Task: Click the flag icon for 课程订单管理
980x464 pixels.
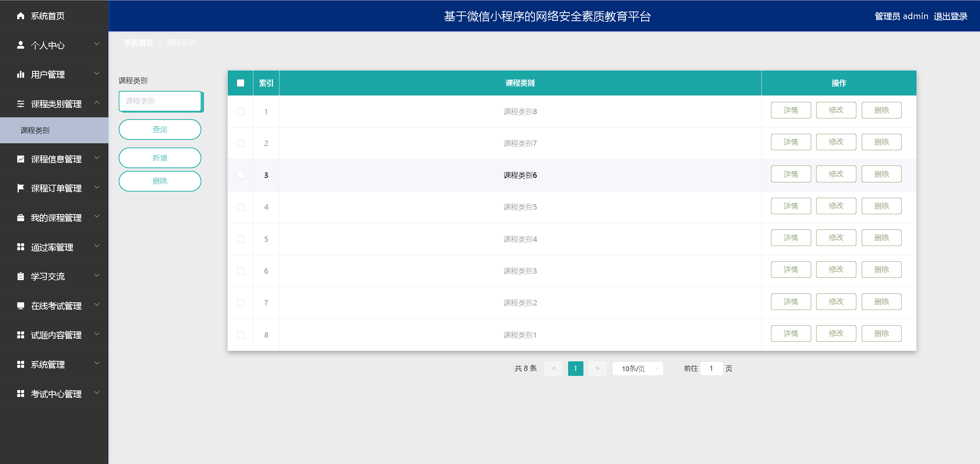Action: click(21, 188)
